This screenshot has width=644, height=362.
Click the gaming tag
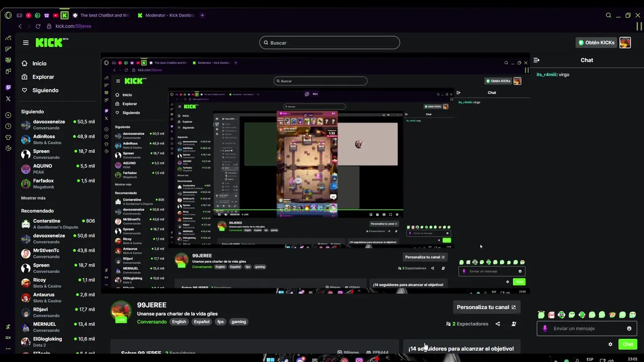238,322
